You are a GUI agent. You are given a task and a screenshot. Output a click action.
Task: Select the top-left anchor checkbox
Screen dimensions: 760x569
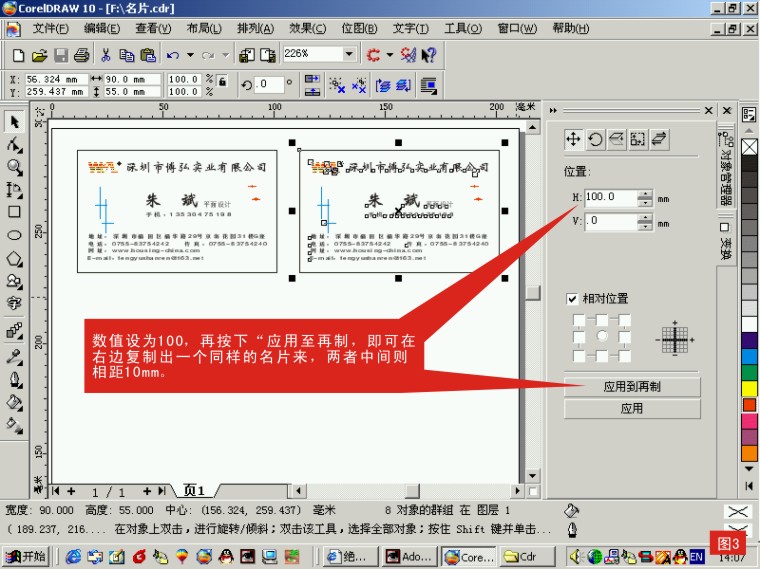coord(579,320)
